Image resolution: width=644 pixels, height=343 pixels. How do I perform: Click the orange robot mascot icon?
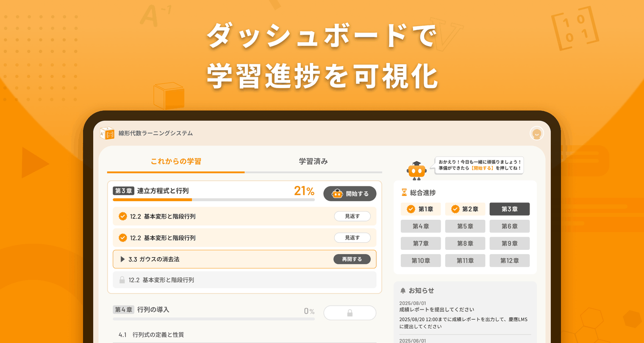click(x=416, y=171)
